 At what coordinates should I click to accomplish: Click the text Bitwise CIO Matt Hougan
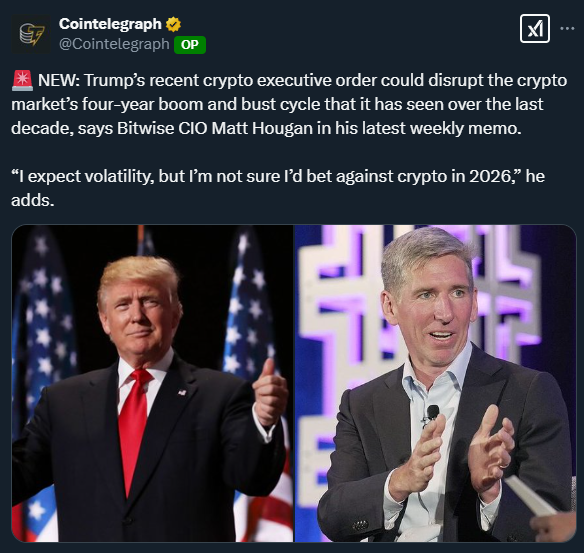pos(215,128)
